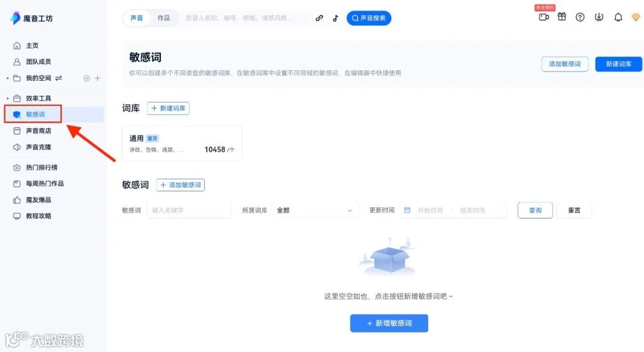The width and height of the screenshot is (644, 352).
Task: Select the 结束时间 date field
Action: click(472, 210)
